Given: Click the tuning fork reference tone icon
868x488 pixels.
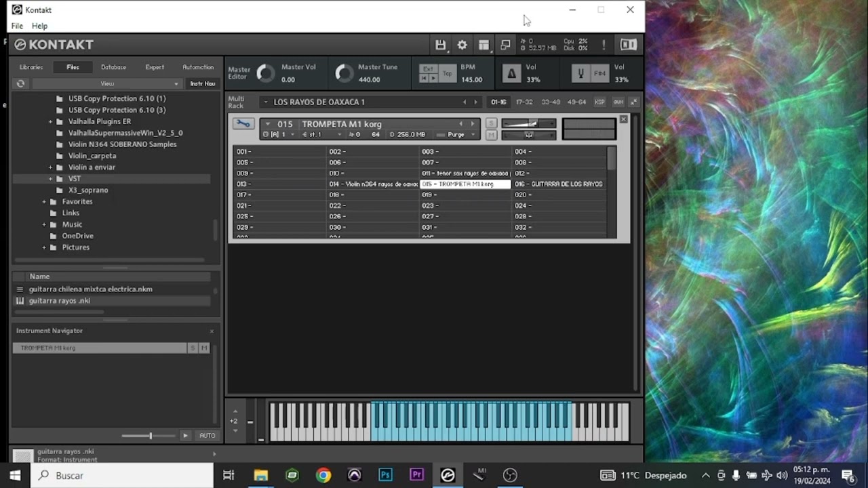Looking at the screenshot, I should [580, 73].
